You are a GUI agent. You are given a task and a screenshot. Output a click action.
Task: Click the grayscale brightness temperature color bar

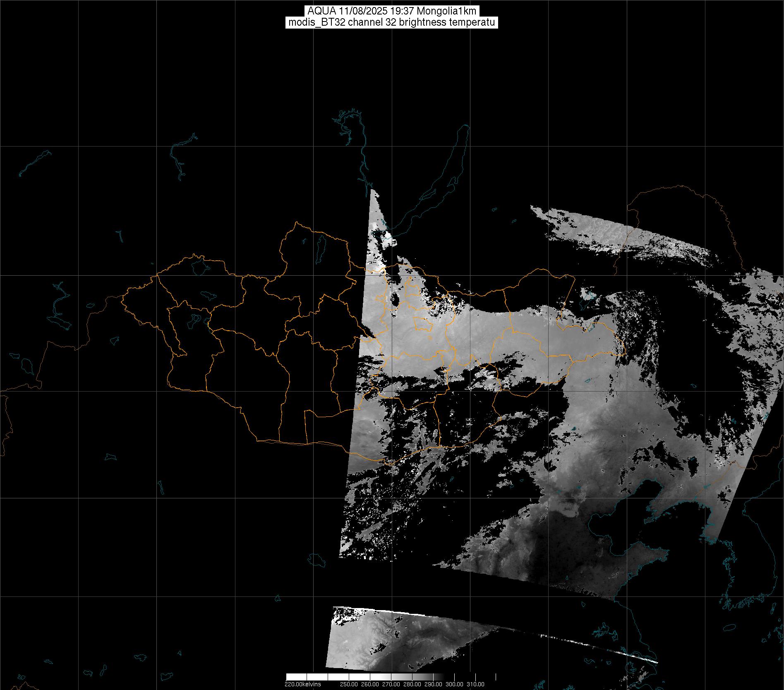coord(391,677)
